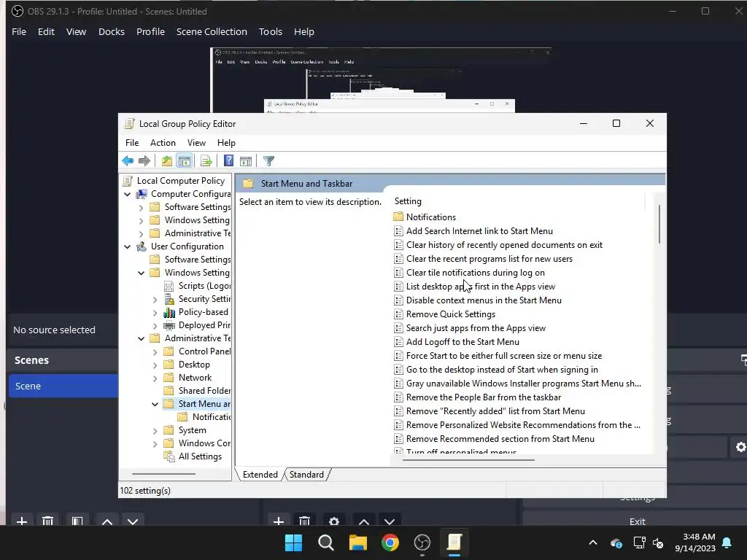Expand Desktop tree node
Screen dimensions: 747x560
click(x=155, y=365)
